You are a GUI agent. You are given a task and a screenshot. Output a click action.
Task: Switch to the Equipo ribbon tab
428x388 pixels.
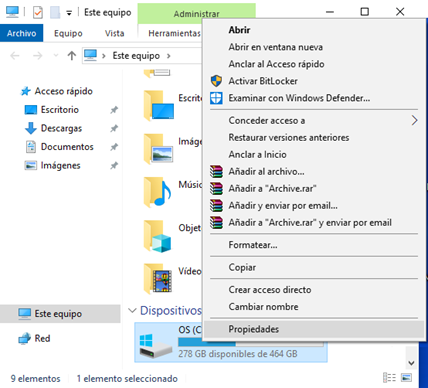tap(68, 33)
